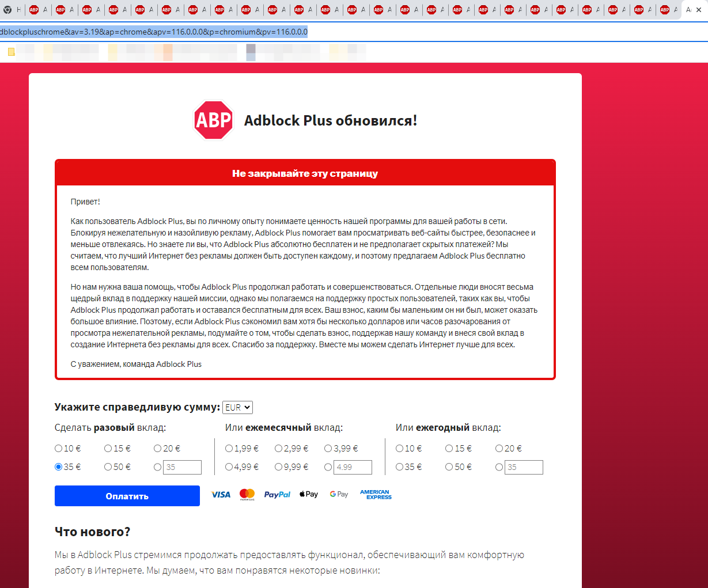
Task: Pick the yearly 35 € contribution
Action: point(399,467)
